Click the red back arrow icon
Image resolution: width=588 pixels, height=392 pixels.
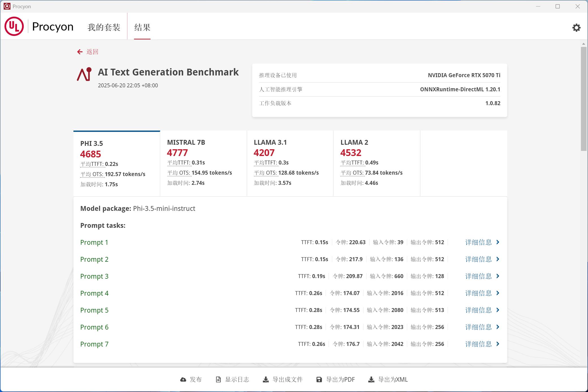(x=80, y=52)
